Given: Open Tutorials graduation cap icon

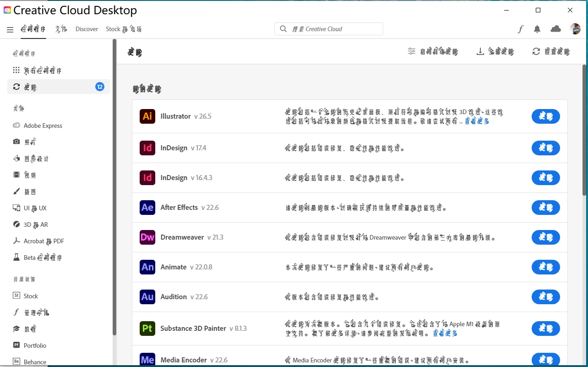Looking at the screenshot, I should [x=16, y=329].
